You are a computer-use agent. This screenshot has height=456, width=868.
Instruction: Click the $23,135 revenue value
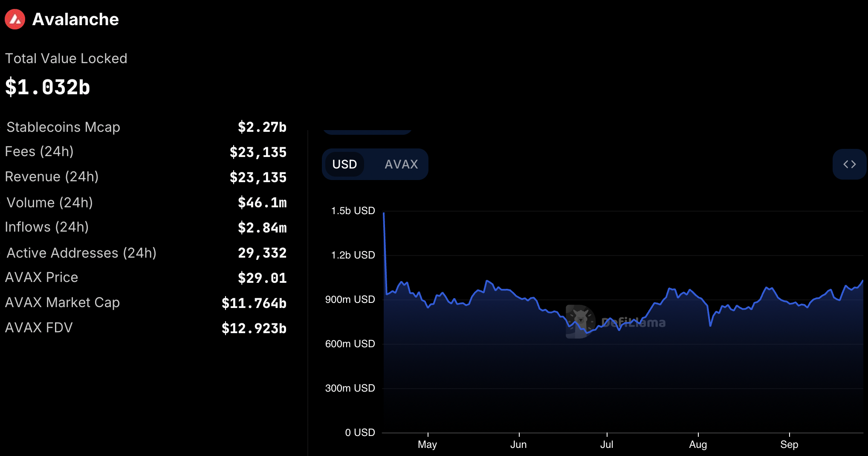[x=258, y=177]
